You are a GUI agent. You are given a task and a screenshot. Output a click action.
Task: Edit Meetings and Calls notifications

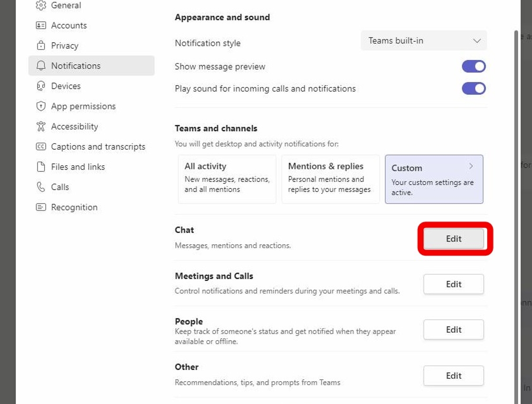tap(454, 284)
